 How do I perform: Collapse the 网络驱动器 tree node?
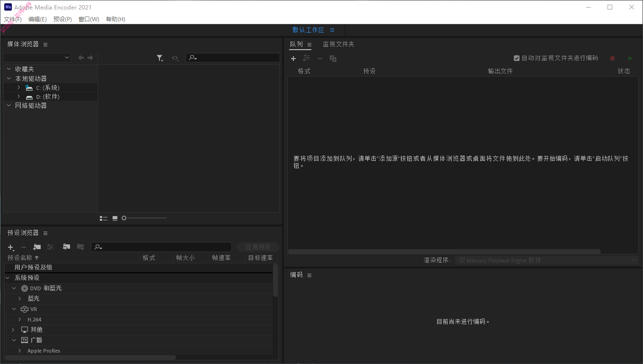pos(9,105)
